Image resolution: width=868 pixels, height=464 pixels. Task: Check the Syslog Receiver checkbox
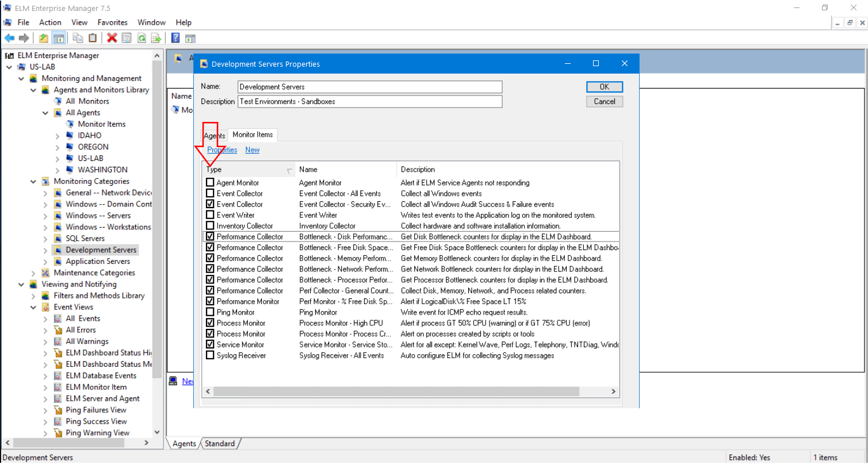210,355
